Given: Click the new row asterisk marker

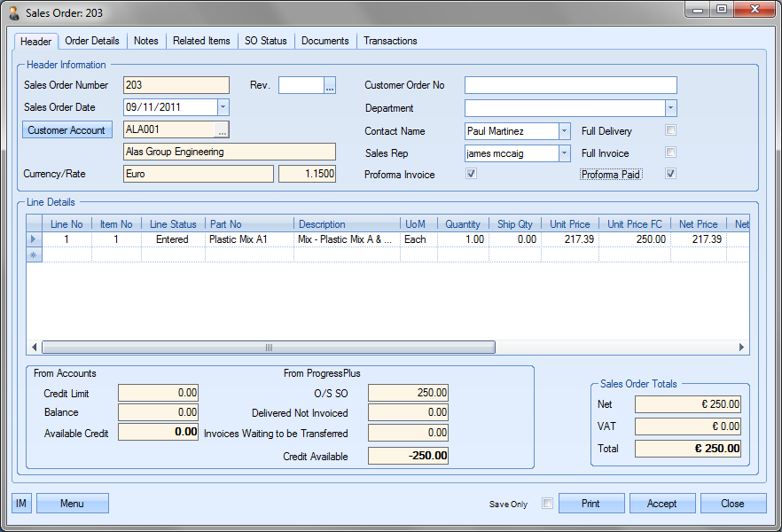Looking at the screenshot, I should 35,254.
